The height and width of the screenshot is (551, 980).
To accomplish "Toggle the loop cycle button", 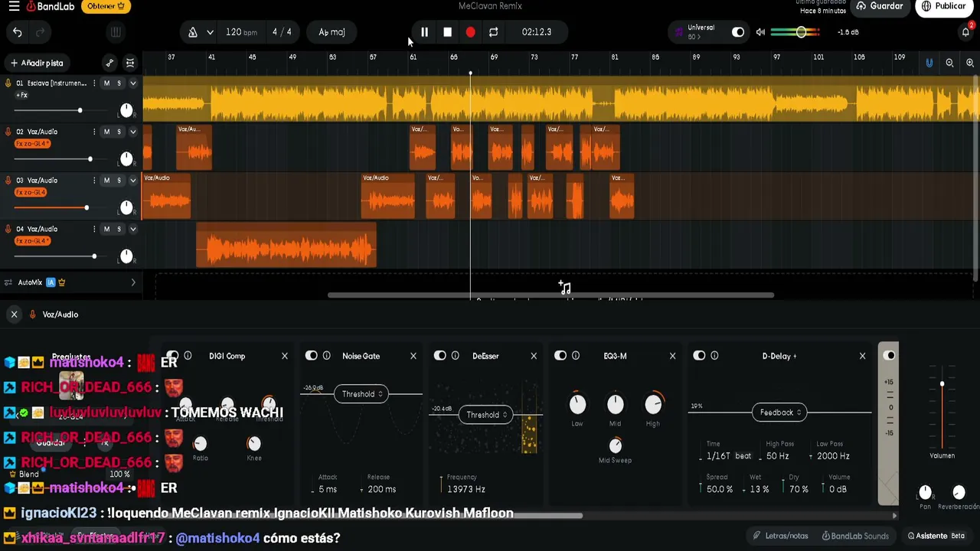I will (493, 32).
